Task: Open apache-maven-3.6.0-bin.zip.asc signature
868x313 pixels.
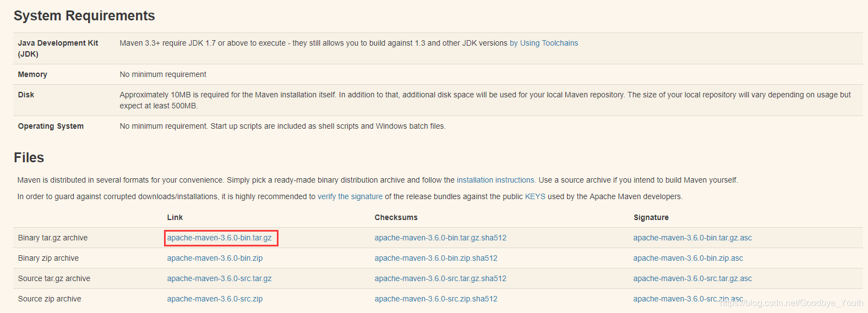Action: (x=688, y=258)
